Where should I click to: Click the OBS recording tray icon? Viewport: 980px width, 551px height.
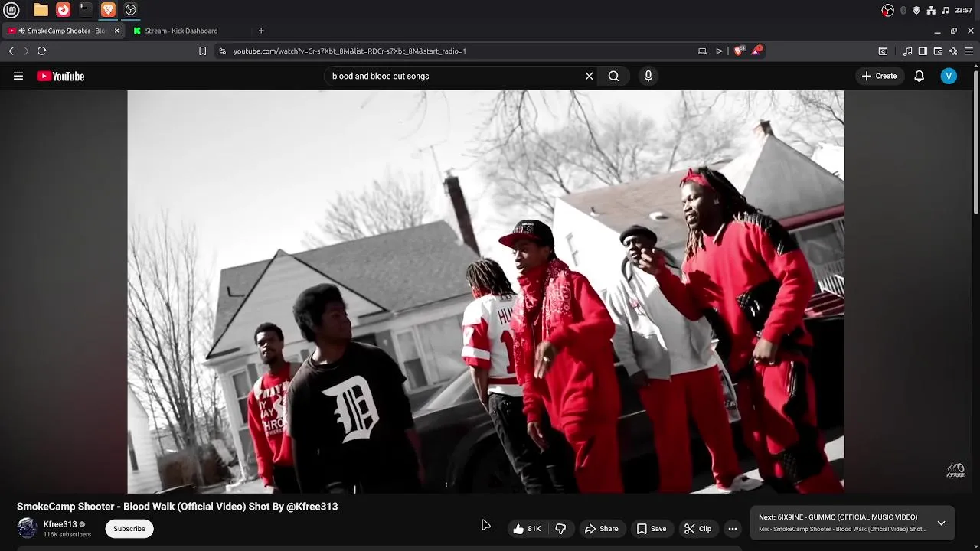click(887, 10)
